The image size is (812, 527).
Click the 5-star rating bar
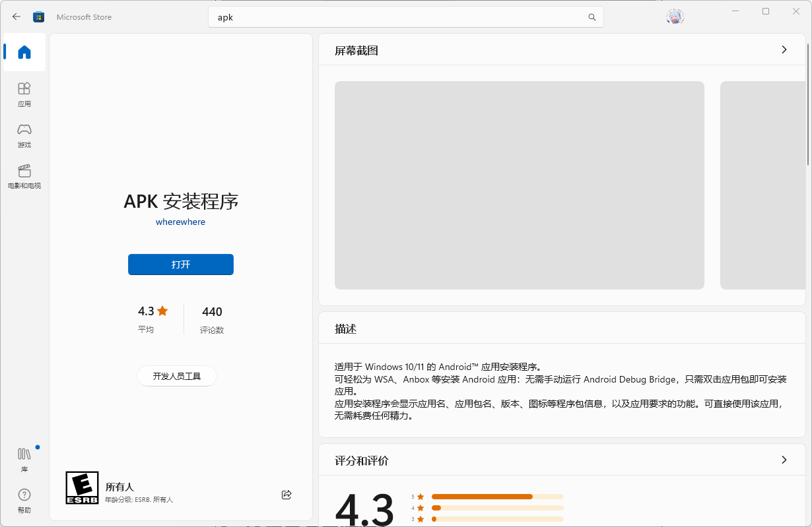tap(497, 497)
